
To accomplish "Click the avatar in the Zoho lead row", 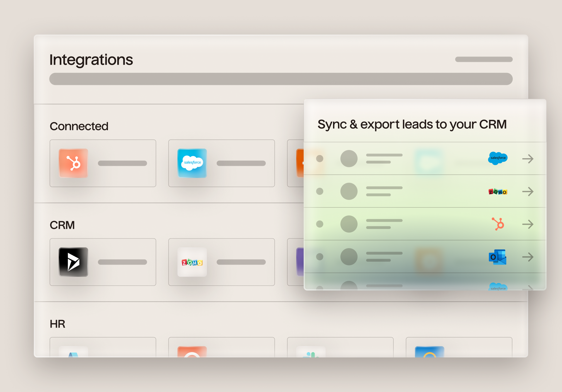I will pyautogui.click(x=349, y=191).
